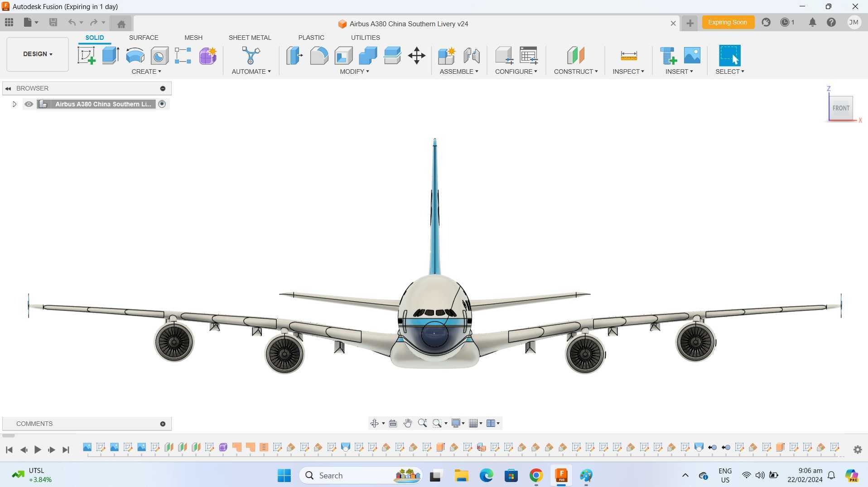Open the timeline settings gear

pos(857,449)
